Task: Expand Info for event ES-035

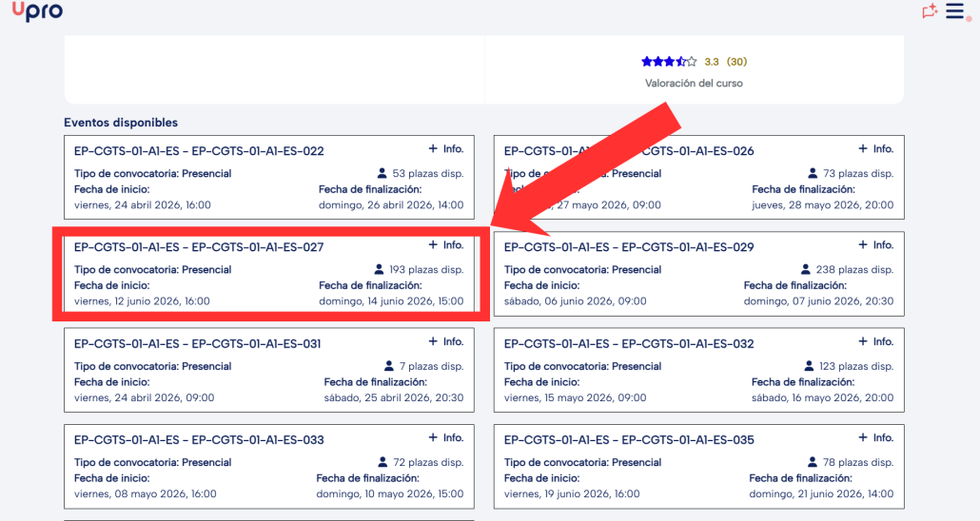Action: pyautogui.click(x=875, y=438)
